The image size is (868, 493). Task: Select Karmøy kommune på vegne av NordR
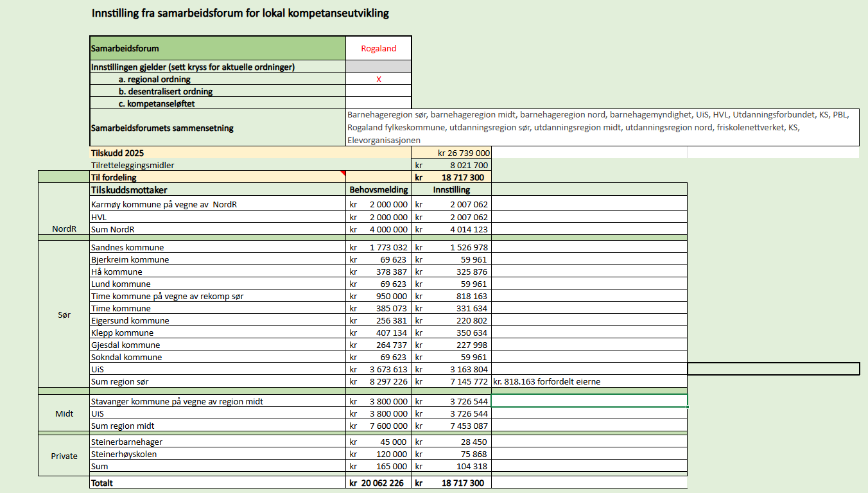point(218,205)
